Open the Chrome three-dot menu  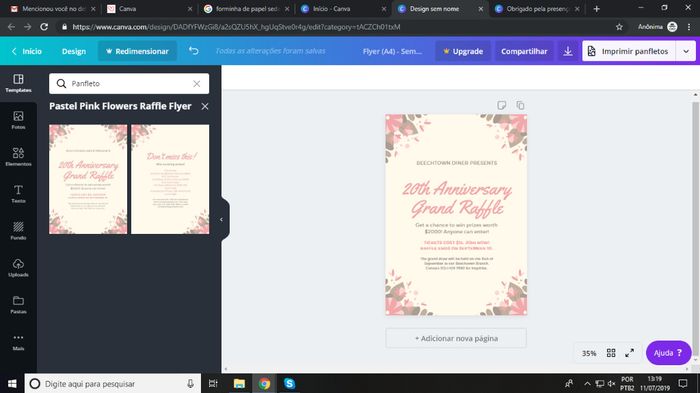(x=689, y=27)
